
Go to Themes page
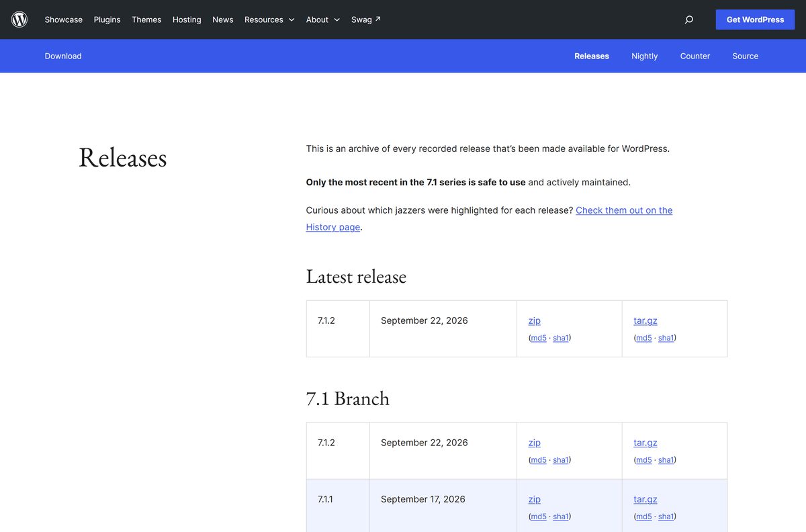(146, 19)
